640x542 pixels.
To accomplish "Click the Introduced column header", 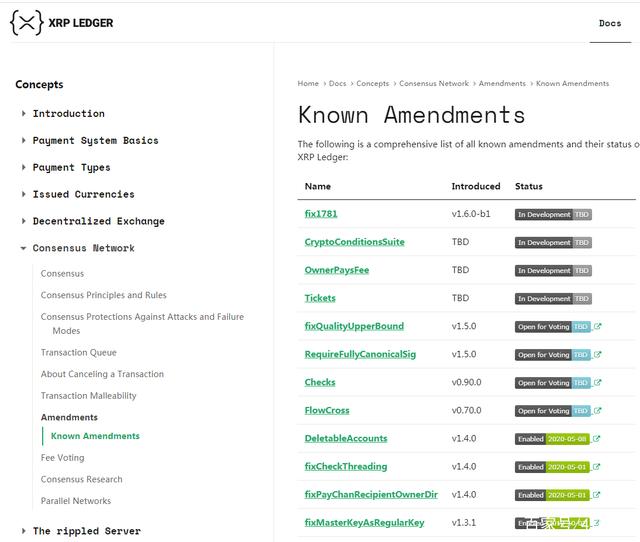I will pos(476,187).
